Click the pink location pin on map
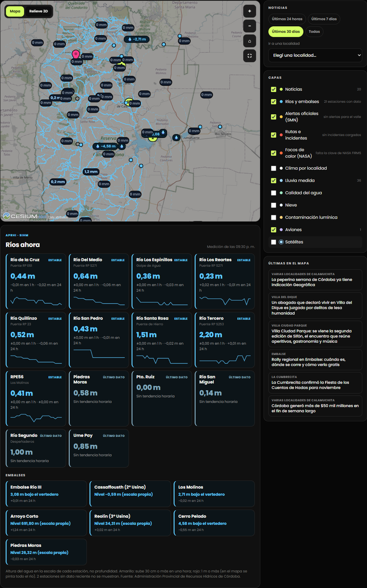The width and height of the screenshot is (367, 588). [x=76, y=54]
